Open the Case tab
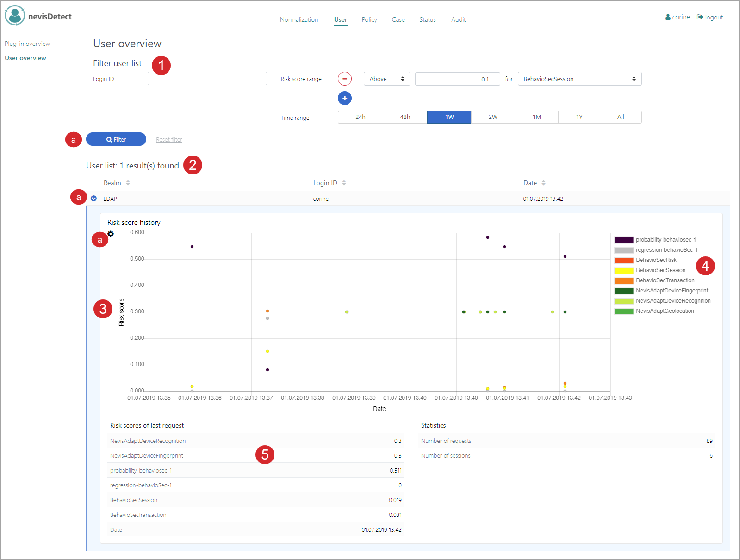 [x=398, y=19]
